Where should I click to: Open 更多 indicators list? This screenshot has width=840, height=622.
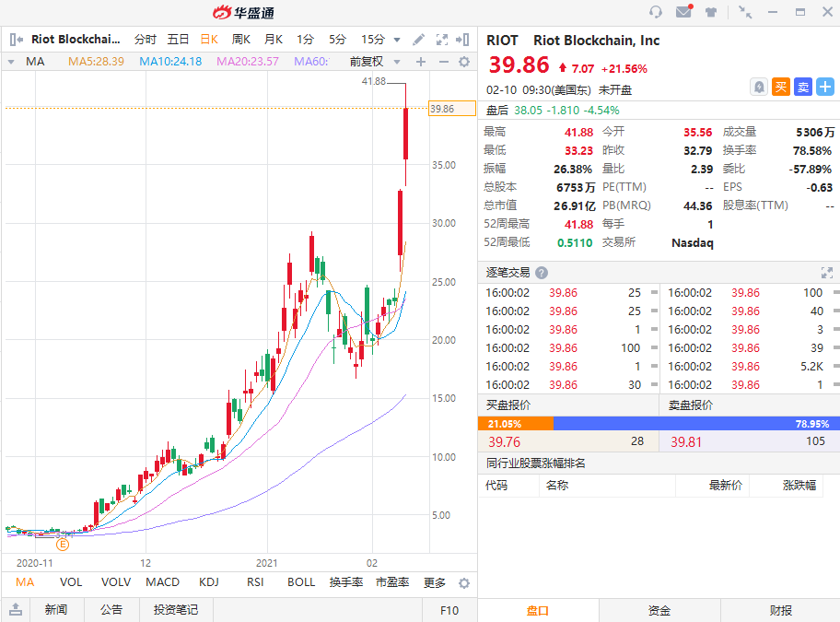click(435, 582)
